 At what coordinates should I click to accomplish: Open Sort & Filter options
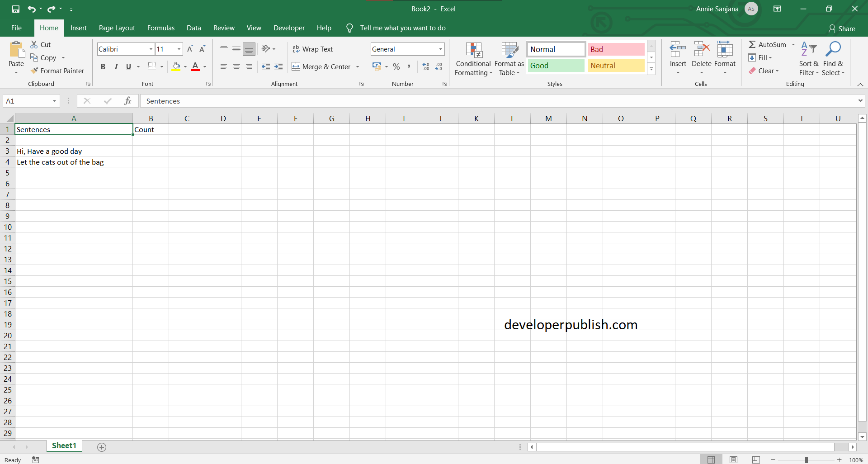click(808, 59)
